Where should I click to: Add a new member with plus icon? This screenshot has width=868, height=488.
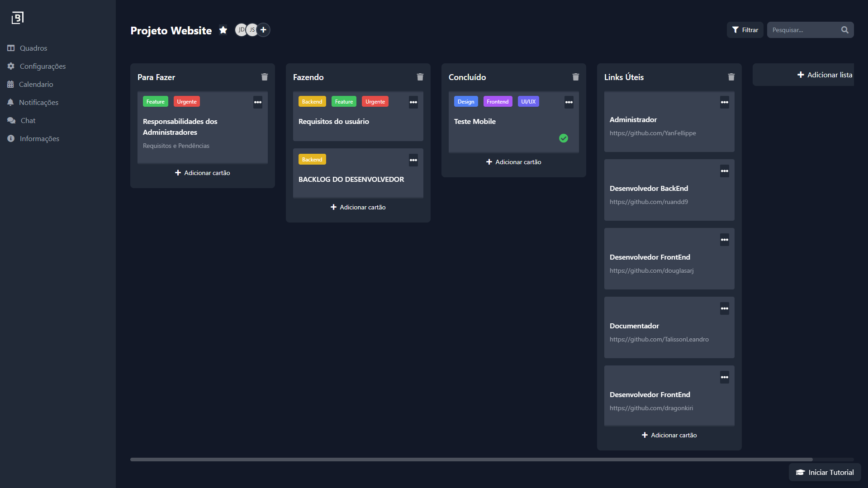(x=263, y=30)
